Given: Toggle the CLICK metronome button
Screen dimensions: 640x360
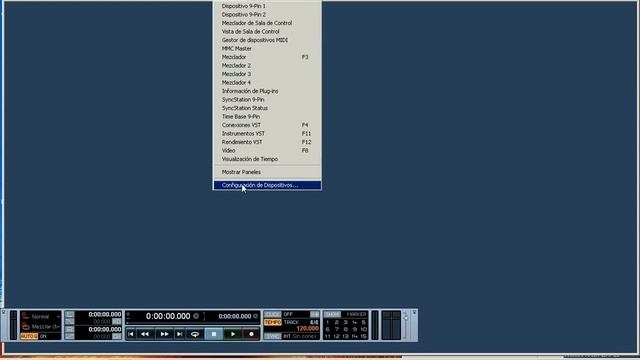Looking at the screenshot, I should click(x=273, y=314).
